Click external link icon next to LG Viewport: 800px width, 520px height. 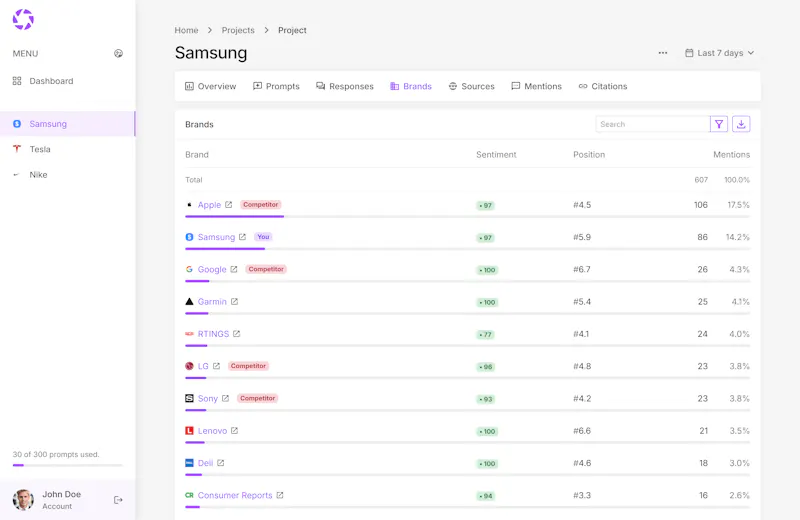point(216,366)
